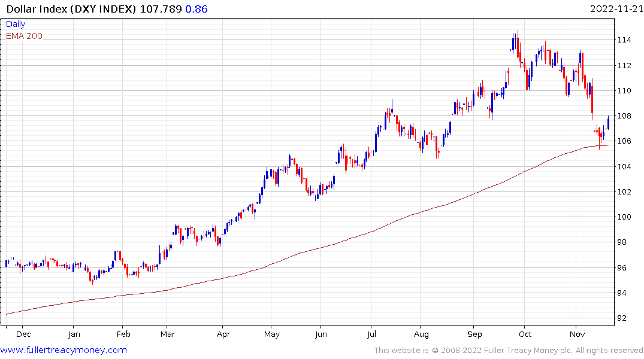
Task: Click the Jul month label
Action: click(x=371, y=334)
